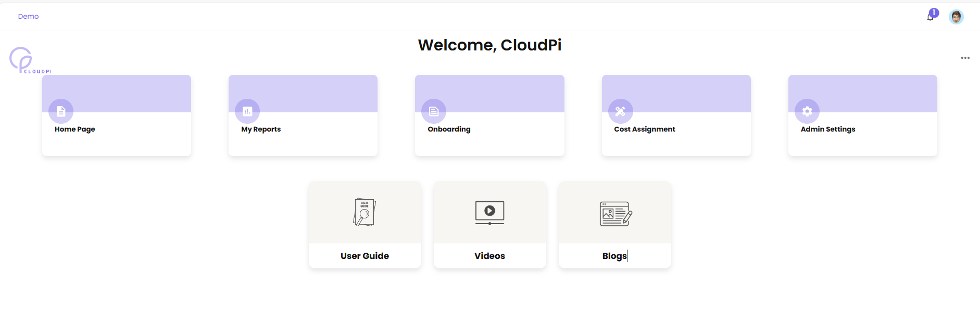The image size is (980, 325).
Task: Select the Videos text label
Action: 489,256
